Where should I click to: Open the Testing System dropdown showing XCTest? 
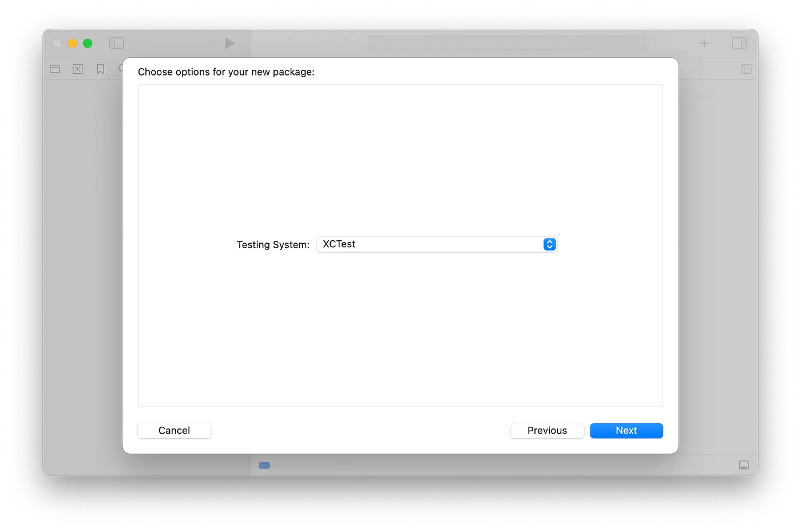437,244
